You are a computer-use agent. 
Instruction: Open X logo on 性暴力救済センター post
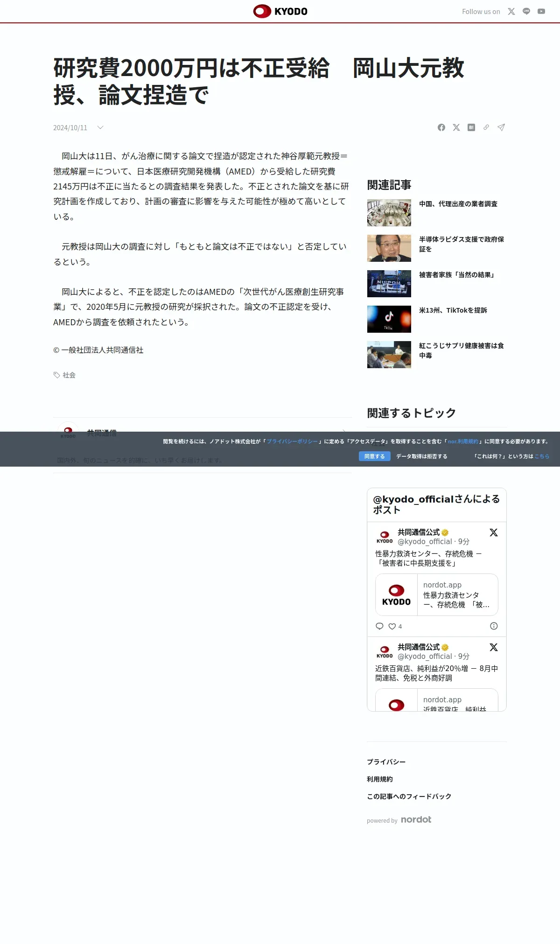pos(494,532)
